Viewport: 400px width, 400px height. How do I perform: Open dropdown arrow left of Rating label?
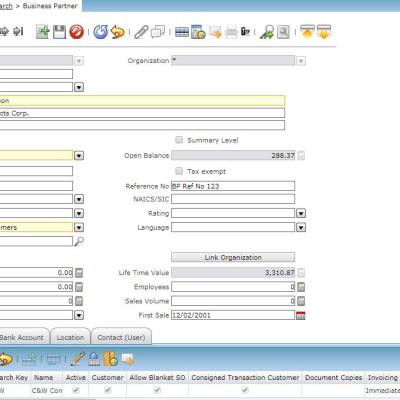pos(79,213)
